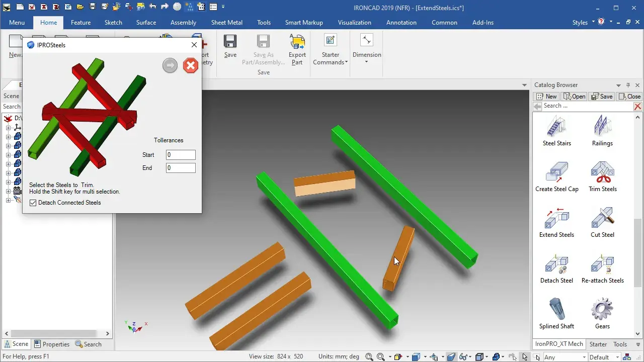Click the Undo arrow in quick access toolbar
Screen dimensions: 644x362
click(x=153, y=7)
